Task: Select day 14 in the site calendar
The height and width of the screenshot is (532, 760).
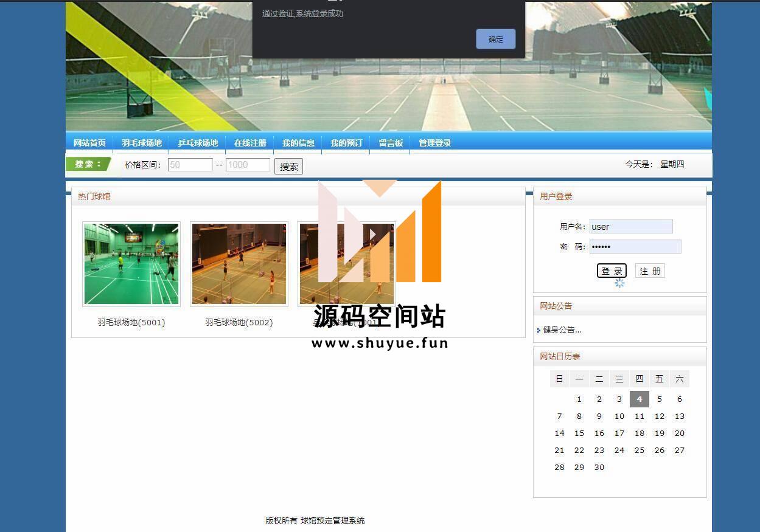Action: click(x=559, y=434)
